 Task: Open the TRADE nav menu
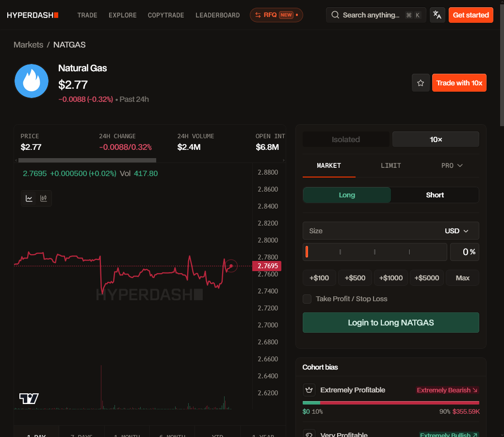(87, 15)
